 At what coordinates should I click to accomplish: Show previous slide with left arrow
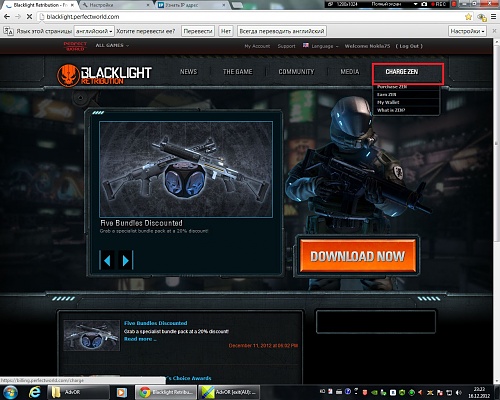click(x=107, y=260)
